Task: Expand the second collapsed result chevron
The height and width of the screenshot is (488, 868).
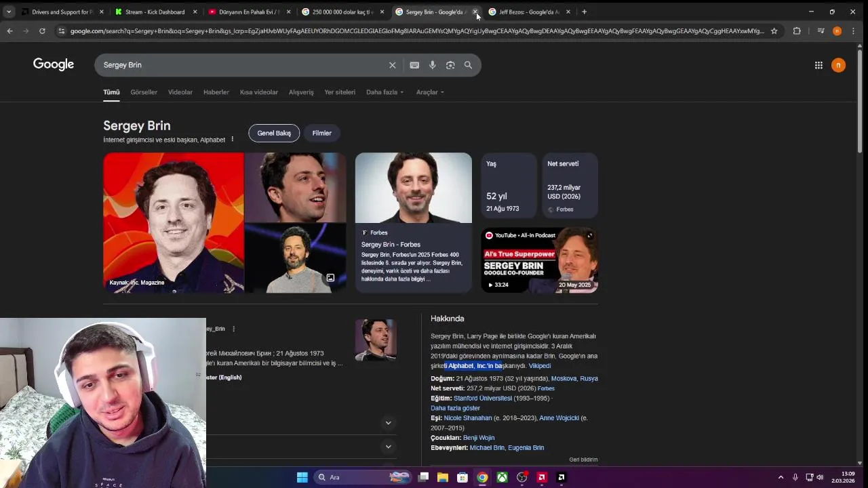Action: 388,447
